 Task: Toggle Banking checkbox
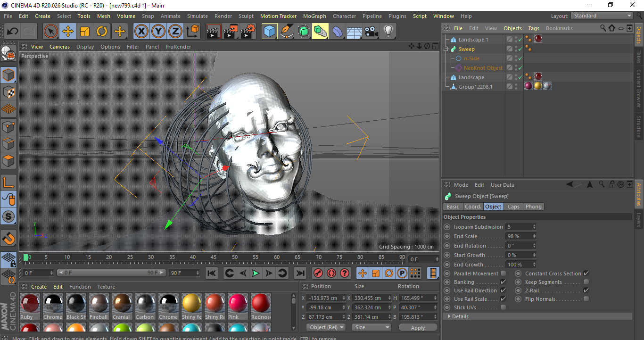[x=503, y=282]
